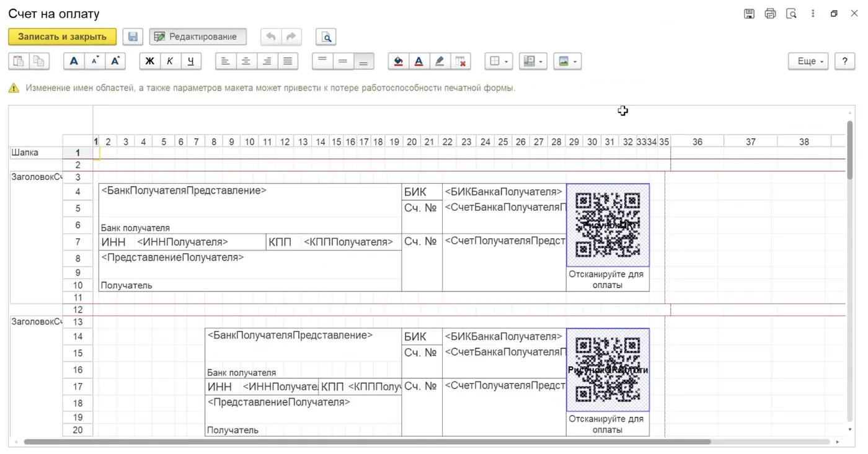Viewport: 868px width, 454px height.
Task: Pick the background fill color bucket
Action: click(398, 61)
